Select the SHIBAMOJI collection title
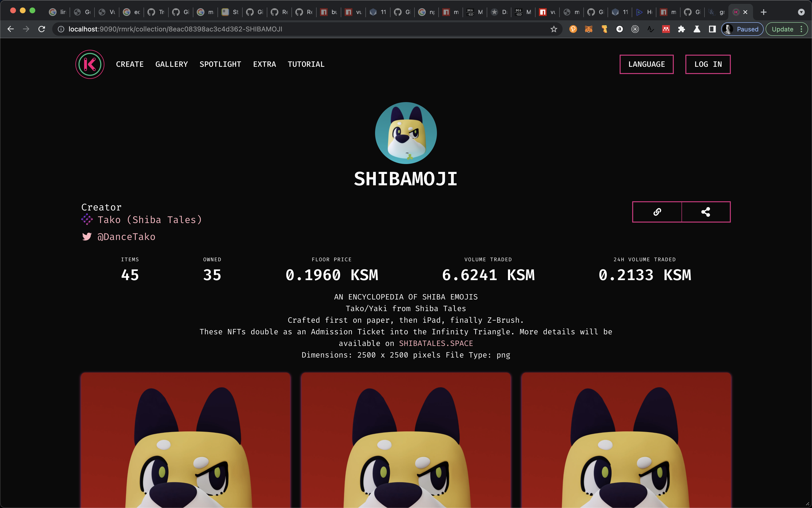Image resolution: width=812 pixels, height=508 pixels. (x=406, y=179)
